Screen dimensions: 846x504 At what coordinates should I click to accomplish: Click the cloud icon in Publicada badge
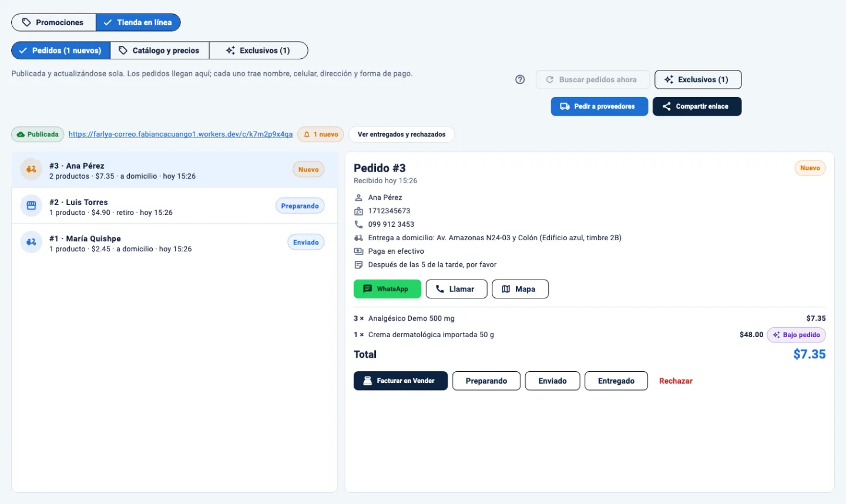click(21, 135)
